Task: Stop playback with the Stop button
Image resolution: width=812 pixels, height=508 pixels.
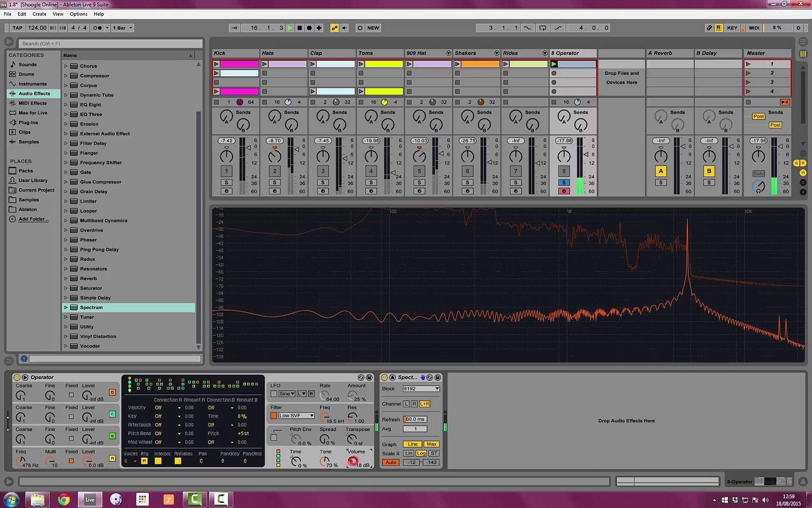Action: pyautogui.click(x=300, y=28)
